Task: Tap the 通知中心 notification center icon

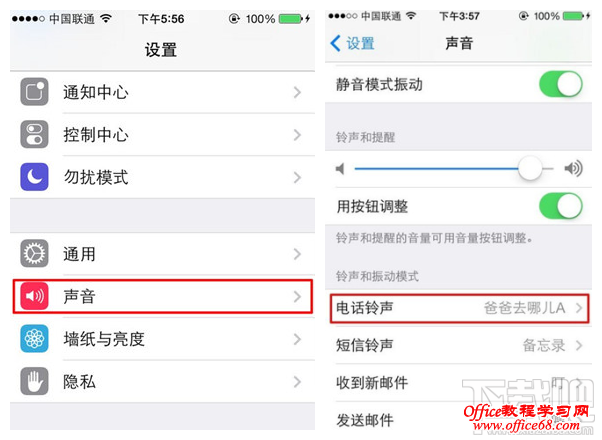Action: [34, 92]
